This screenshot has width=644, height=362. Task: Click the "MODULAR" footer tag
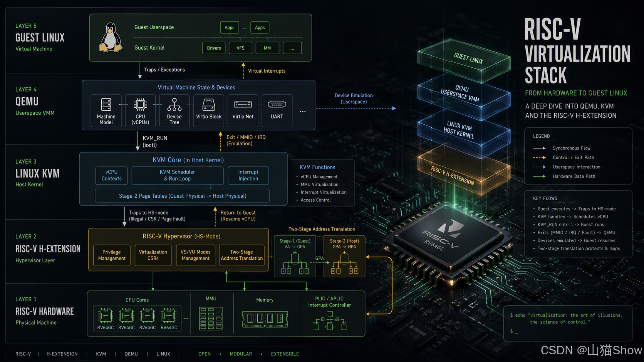pyautogui.click(x=241, y=354)
